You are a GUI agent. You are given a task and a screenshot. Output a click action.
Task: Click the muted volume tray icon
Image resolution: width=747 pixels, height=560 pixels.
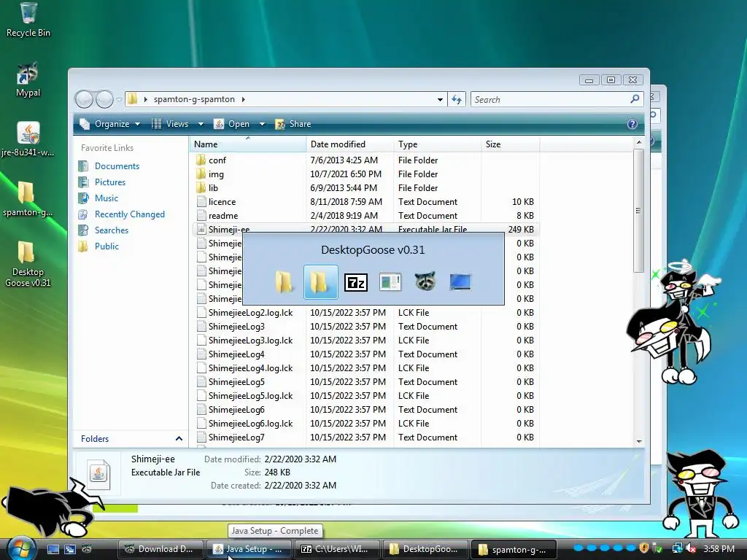click(x=692, y=549)
